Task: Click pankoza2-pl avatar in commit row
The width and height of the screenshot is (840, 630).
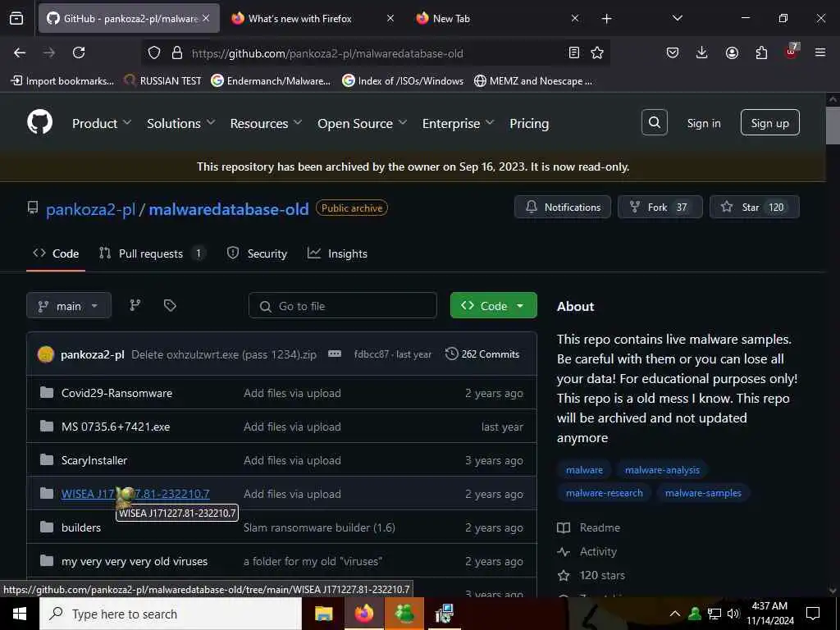Action: click(x=46, y=354)
